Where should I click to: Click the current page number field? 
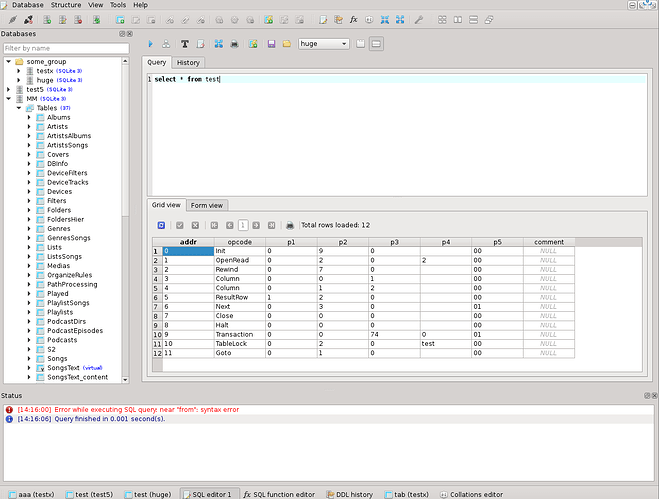243,225
